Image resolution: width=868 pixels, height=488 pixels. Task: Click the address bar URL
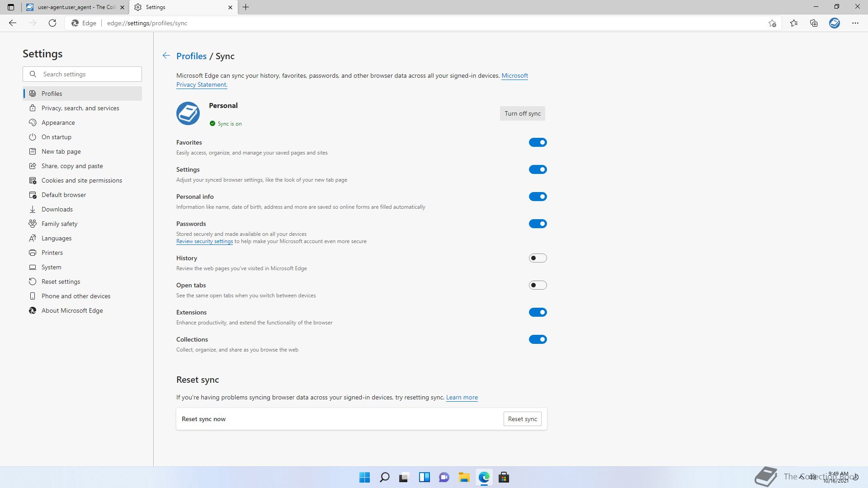[x=147, y=23]
